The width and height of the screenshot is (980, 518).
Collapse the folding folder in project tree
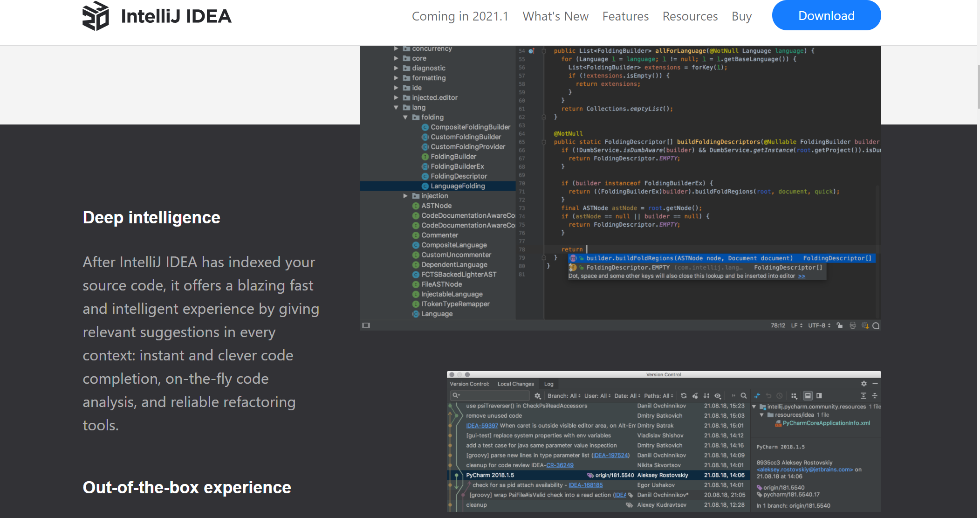click(x=405, y=117)
